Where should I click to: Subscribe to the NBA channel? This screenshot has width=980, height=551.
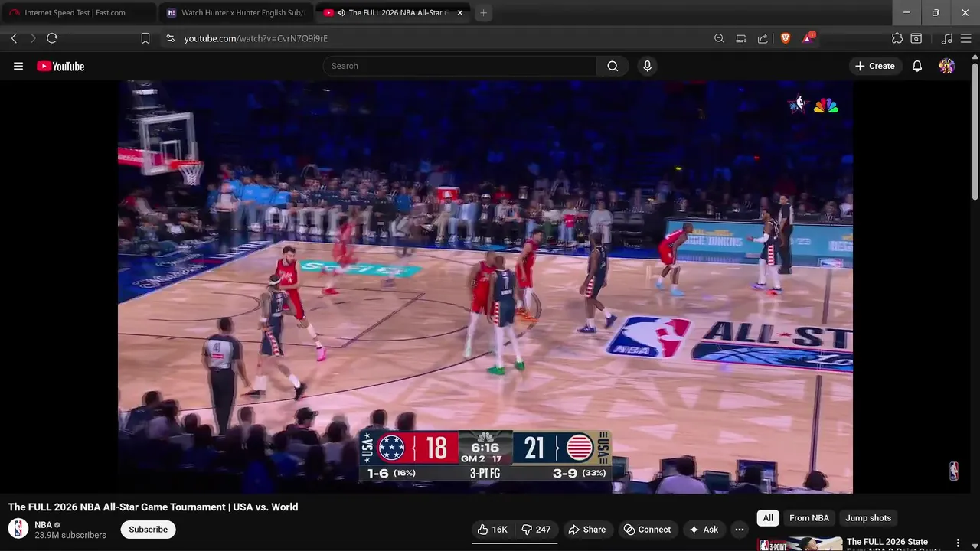148,530
